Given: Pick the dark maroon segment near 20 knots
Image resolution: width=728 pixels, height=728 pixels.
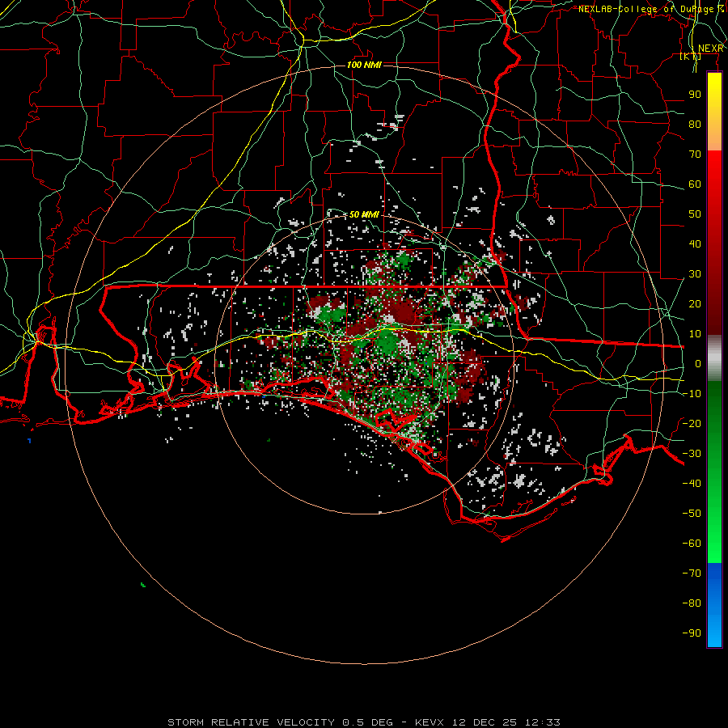Looking at the screenshot, I should pos(714,304).
